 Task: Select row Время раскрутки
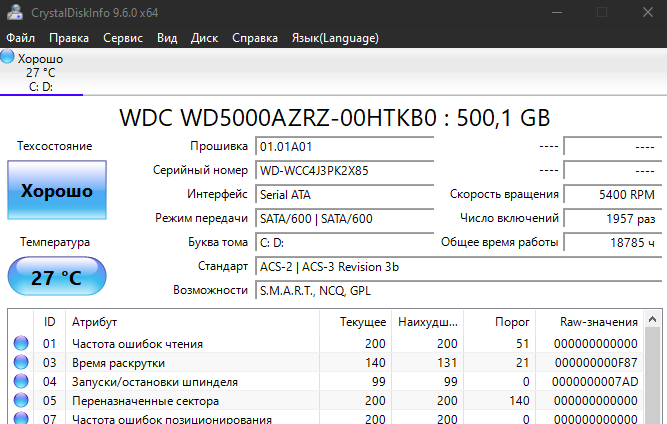[326, 362]
